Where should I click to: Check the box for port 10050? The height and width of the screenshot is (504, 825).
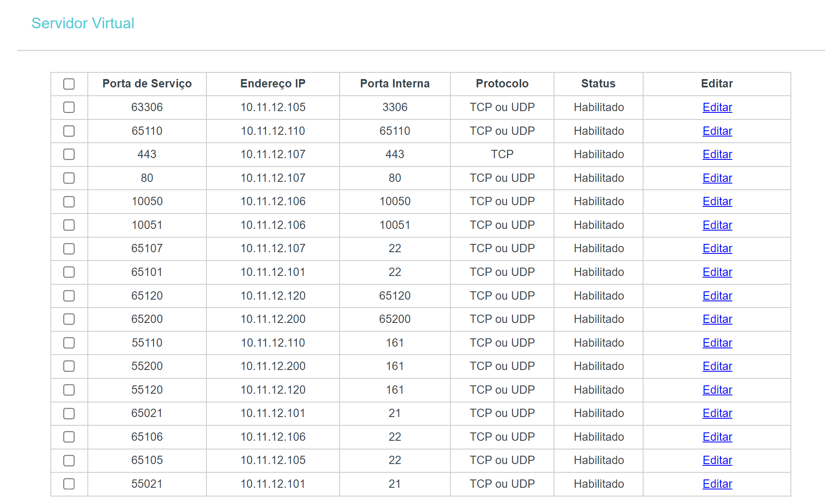point(69,201)
